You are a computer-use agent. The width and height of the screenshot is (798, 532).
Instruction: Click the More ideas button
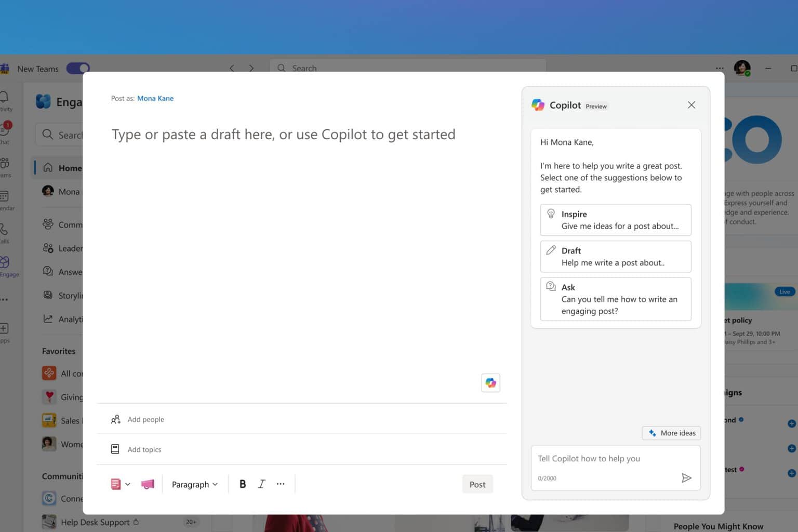pyautogui.click(x=672, y=433)
